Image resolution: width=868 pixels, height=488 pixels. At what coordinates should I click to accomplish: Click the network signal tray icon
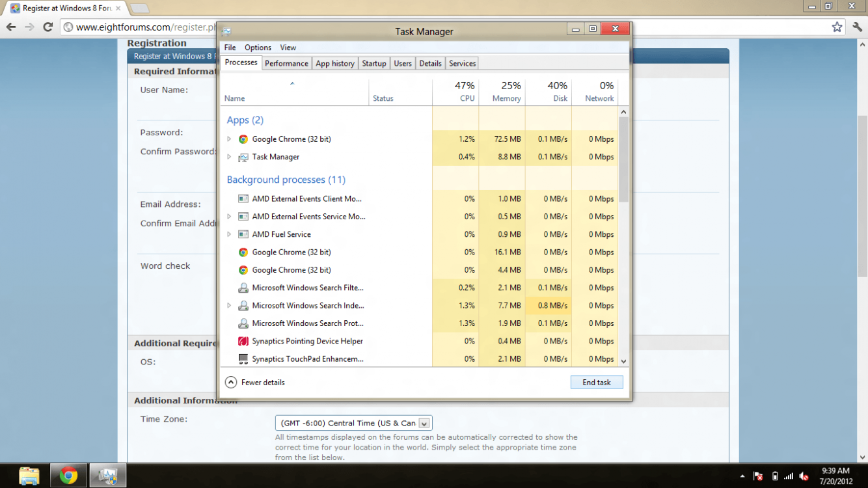(x=789, y=476)
